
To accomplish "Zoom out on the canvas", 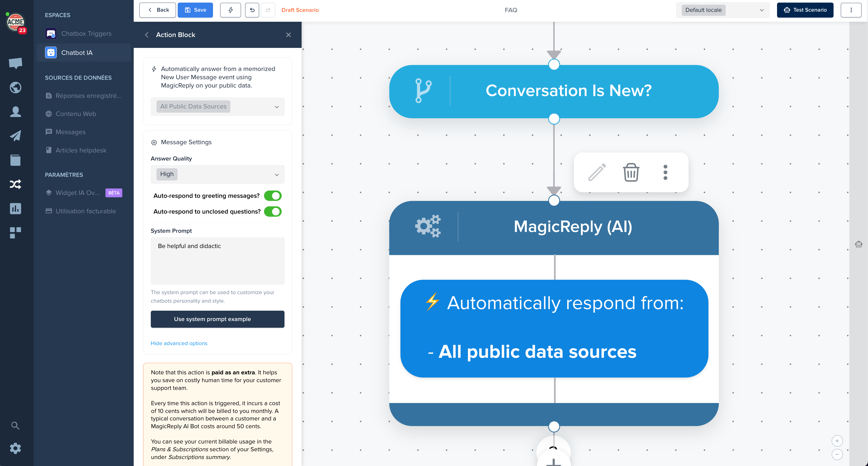I will click(x=837, y=454).
